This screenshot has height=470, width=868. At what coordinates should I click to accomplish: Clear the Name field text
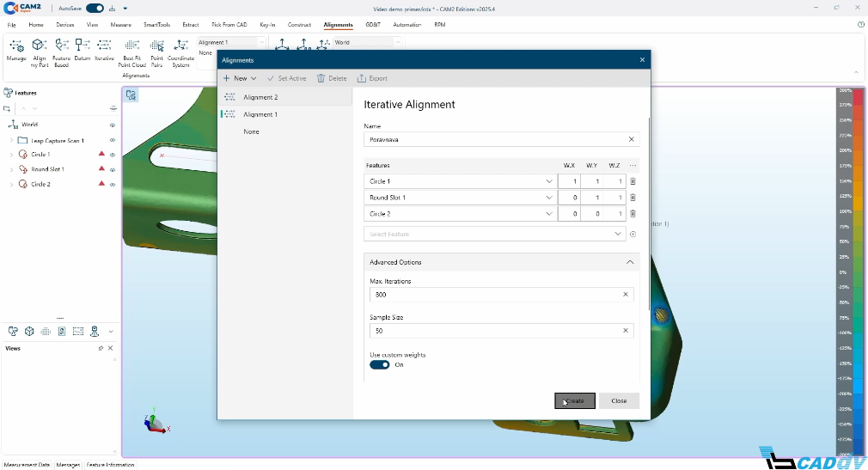pos(631,139)
